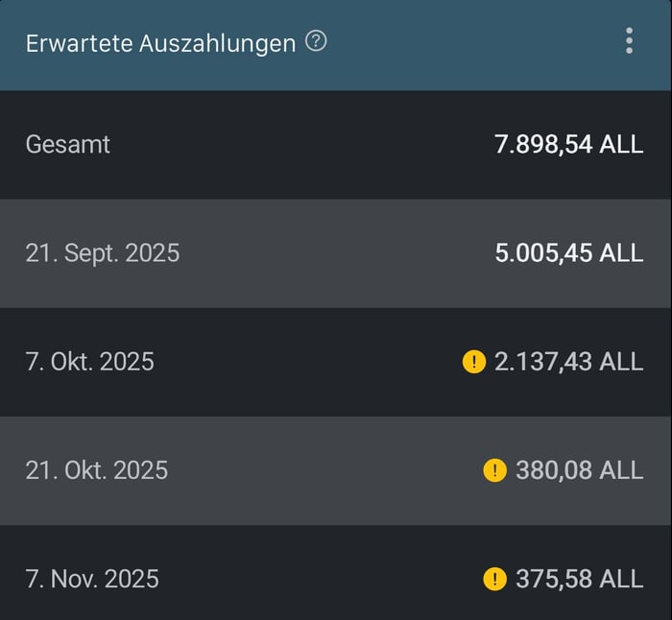The image size is (672, 620).
Task: Select the 380,08 ALL payout amount
Action: (x=579, y=470)
